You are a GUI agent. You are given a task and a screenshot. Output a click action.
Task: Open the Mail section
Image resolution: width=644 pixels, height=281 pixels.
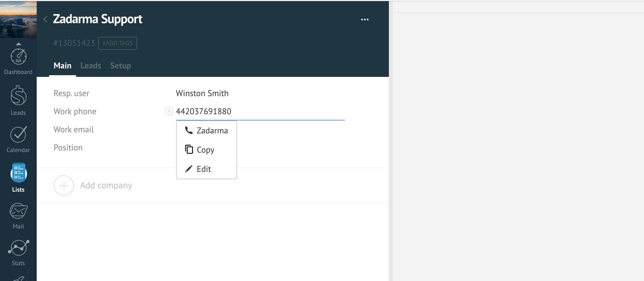point(18,216)
